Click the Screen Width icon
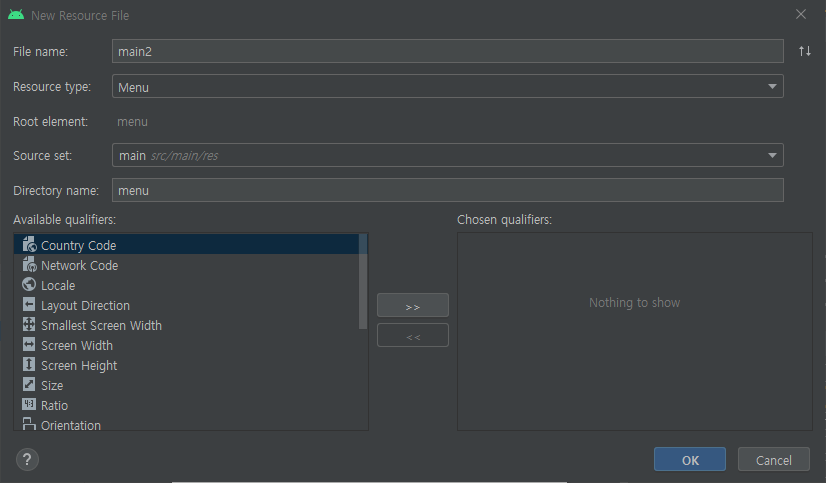 (x=29, y=344)
